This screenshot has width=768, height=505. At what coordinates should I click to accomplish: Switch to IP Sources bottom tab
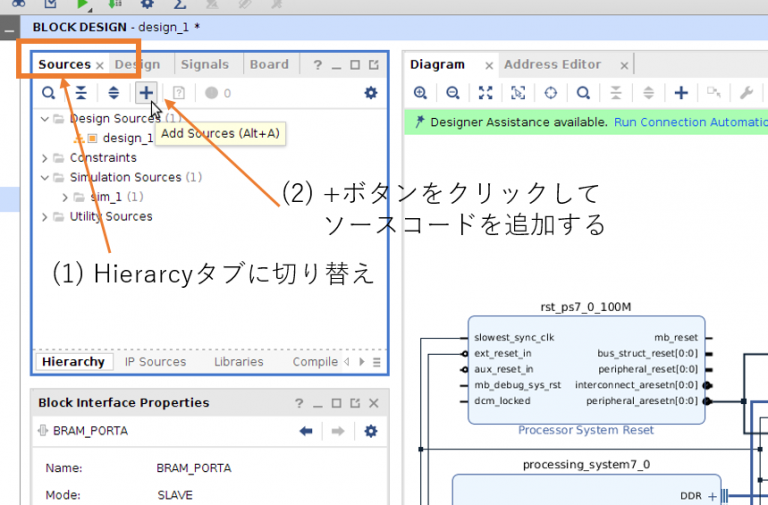pos(155,362)
